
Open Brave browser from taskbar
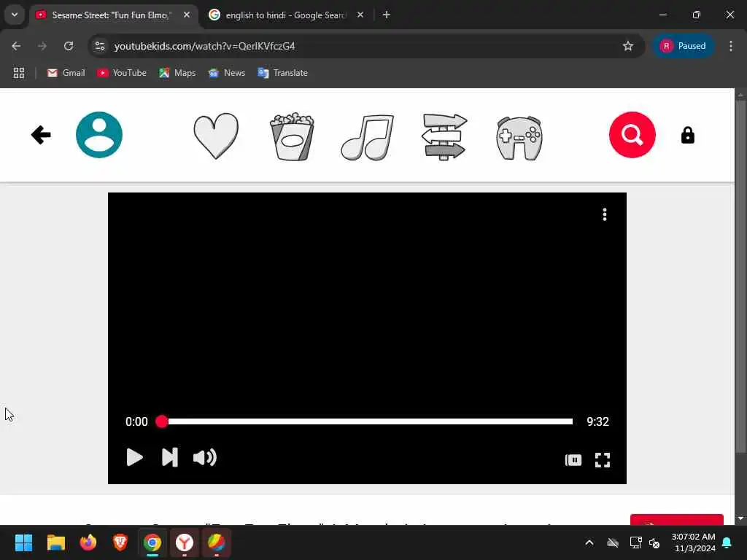[x=120, y=542]
